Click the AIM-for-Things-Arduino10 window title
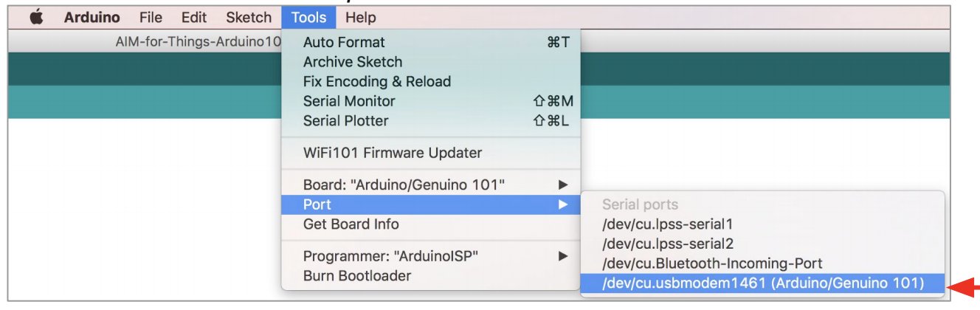The height and width of the screenshot is (310, 980). pyautogui.click(x=199, y=41)
